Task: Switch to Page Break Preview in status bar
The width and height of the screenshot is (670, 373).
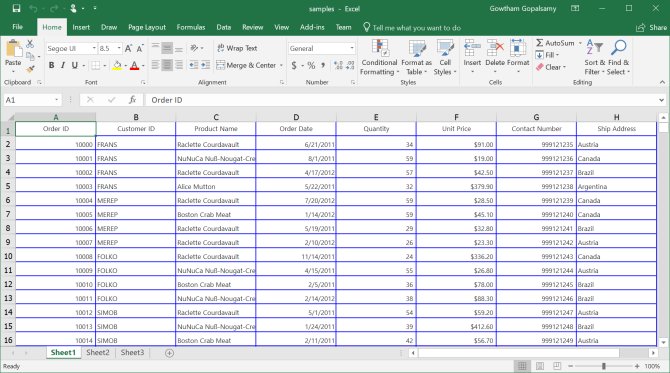Action: point(557,366)
